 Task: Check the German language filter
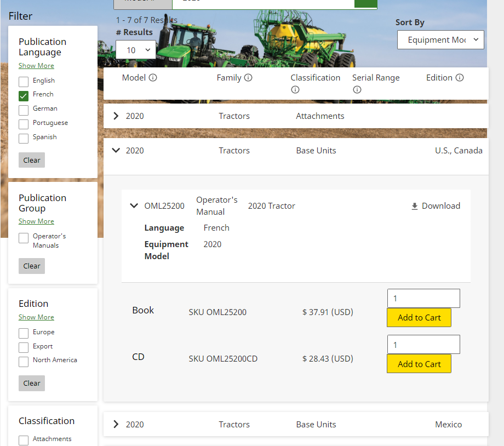pyautogui.click(x=24, y=110)
